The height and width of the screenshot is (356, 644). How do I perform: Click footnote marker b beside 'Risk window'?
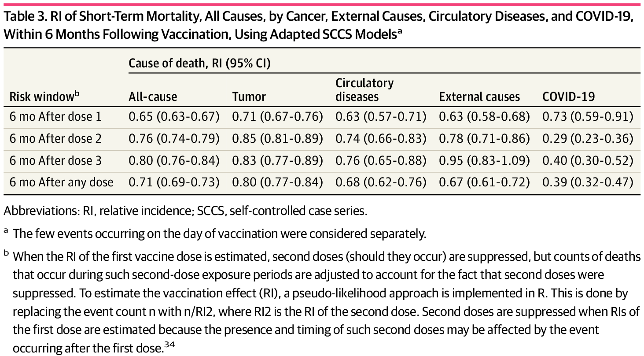click(76, 93)
